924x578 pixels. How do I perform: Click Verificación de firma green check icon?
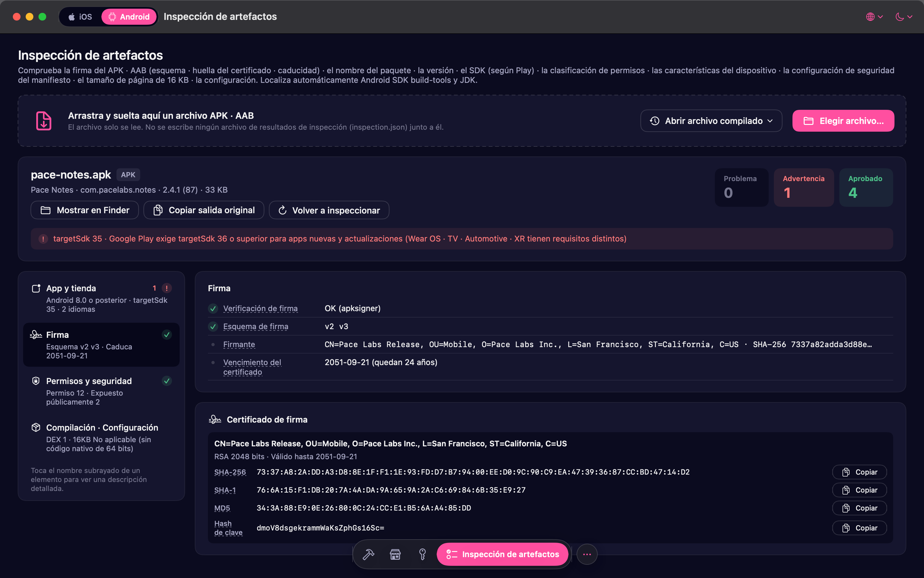[x=213, y=309]
